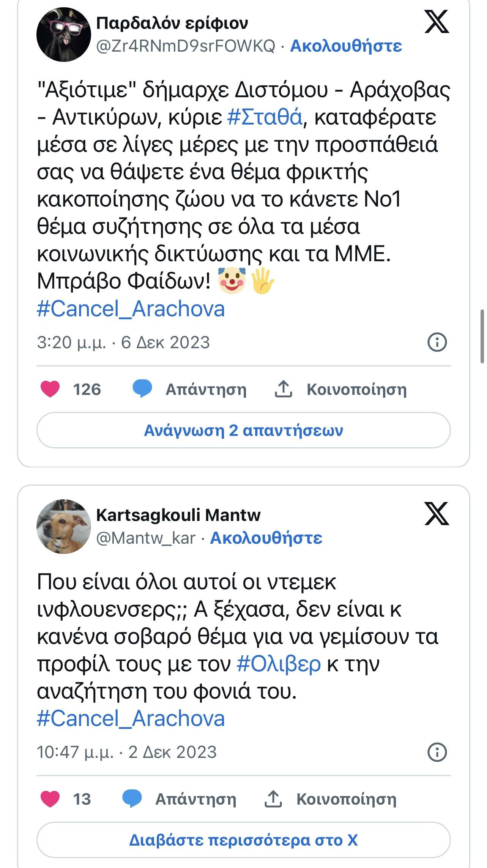487x868 pixels.
Task: Follow @Mantw_kar via Ακολουθήστε
Action: (x=266, y=538)
